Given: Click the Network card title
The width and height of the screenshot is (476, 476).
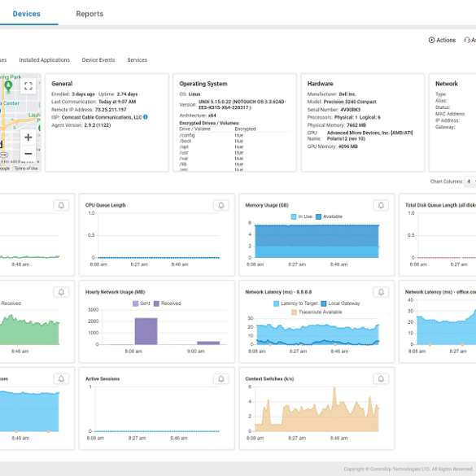Looking at the screenshot, I should pos(447,84).
